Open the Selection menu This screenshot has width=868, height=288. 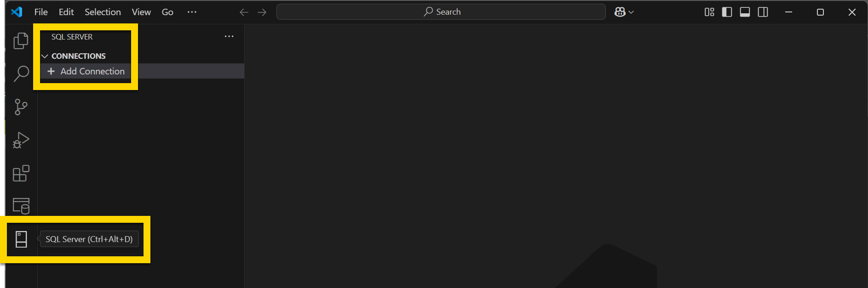point(103,12)
